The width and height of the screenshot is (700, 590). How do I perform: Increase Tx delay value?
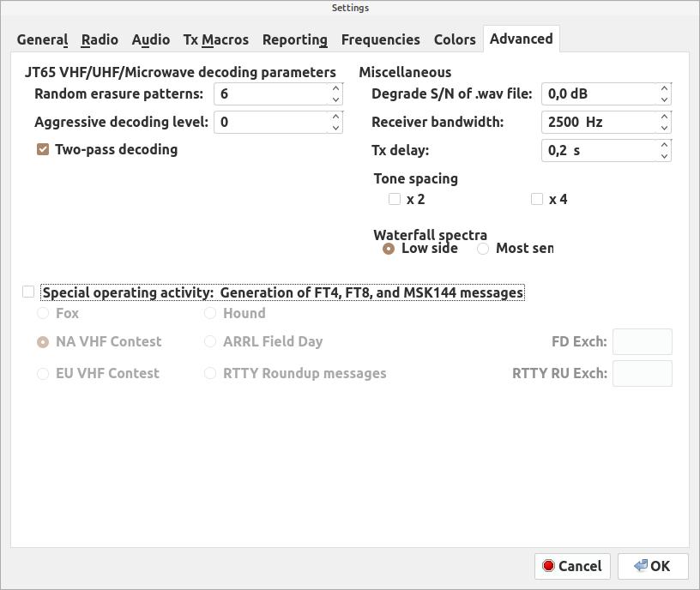[664, 145]
